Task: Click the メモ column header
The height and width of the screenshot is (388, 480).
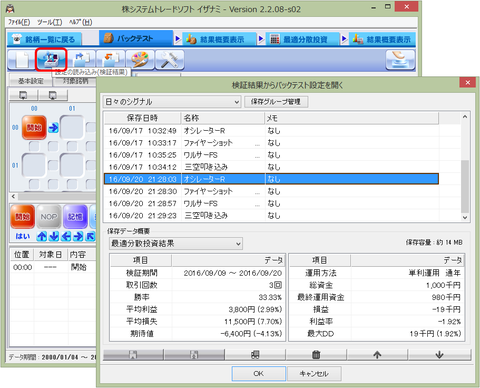Action: (x=352, y=118)
